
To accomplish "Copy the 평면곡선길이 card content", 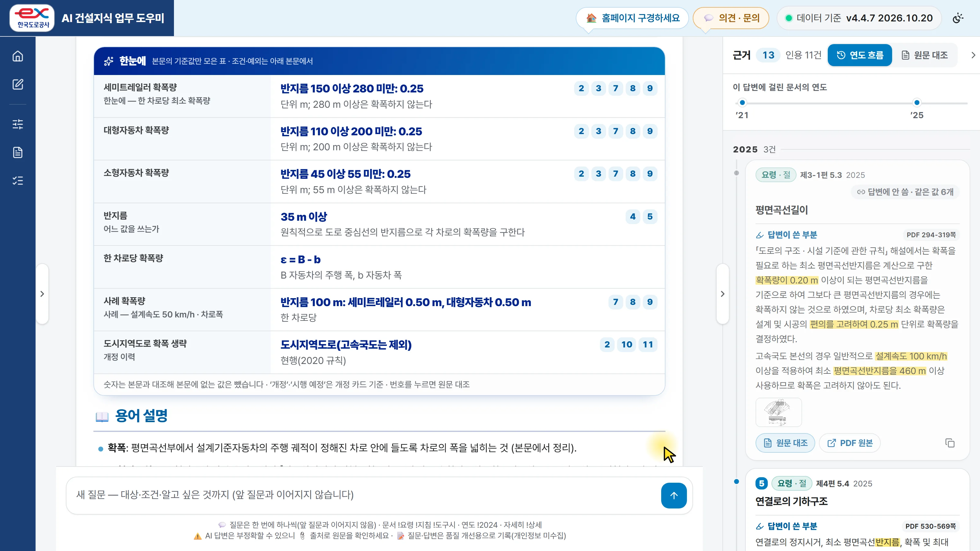I will pos(950,443).
